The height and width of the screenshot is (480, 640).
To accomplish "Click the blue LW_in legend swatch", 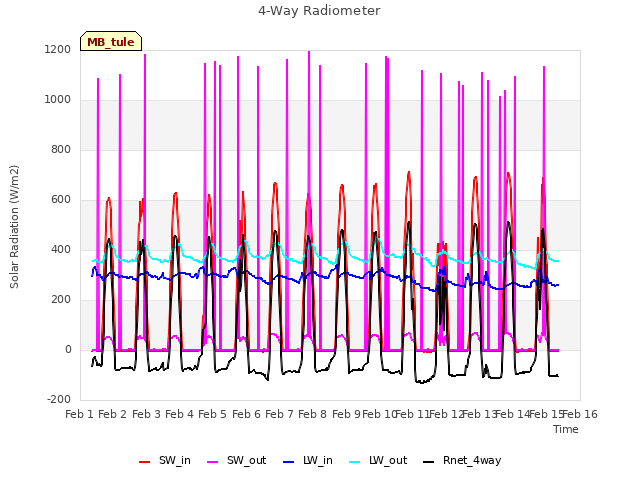I will click(x=289, y=462).
